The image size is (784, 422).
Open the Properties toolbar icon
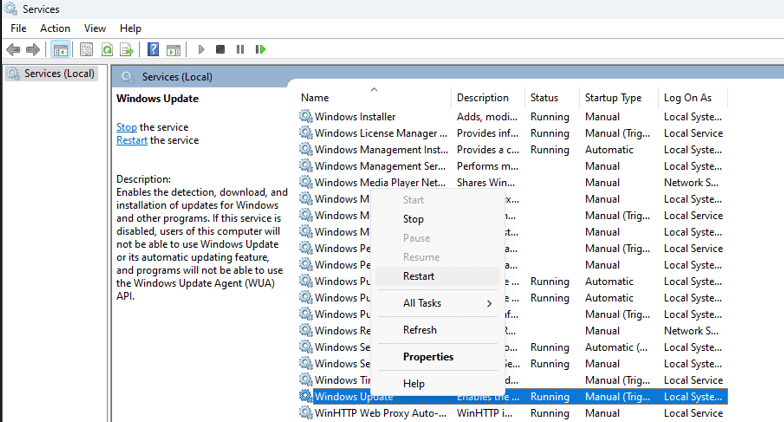[x=86, y=50]
